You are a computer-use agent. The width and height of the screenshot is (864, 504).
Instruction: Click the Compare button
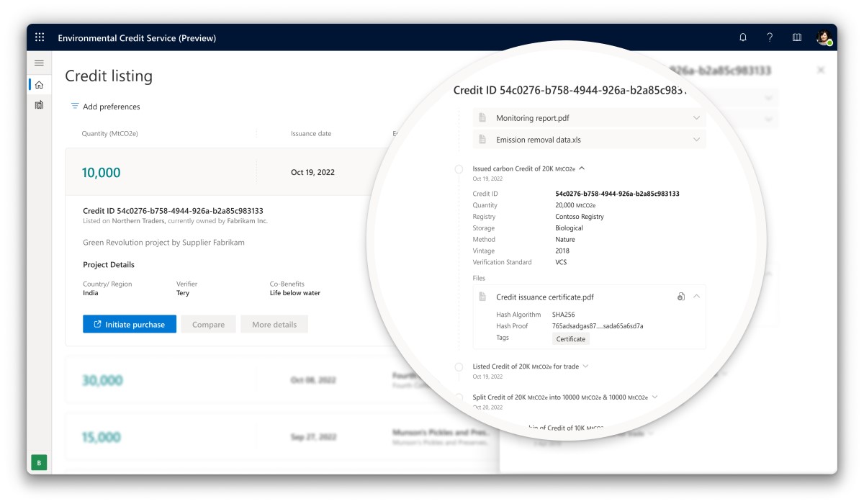point(207,324)
